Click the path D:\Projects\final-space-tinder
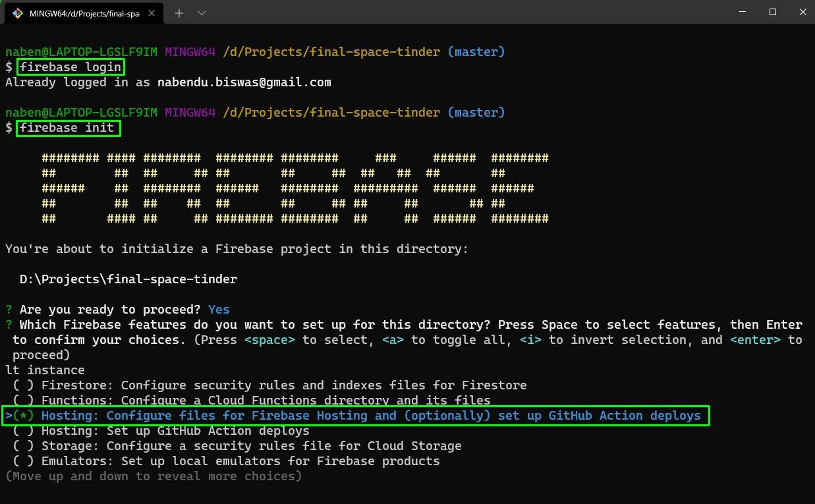815x504 pixels. coord(128,279)
